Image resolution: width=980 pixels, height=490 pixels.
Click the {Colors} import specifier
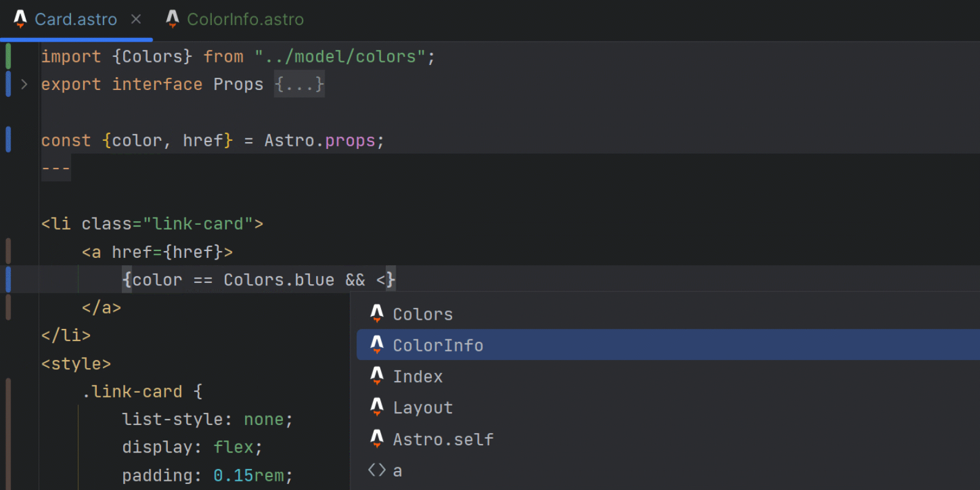(x=153, y=56)
